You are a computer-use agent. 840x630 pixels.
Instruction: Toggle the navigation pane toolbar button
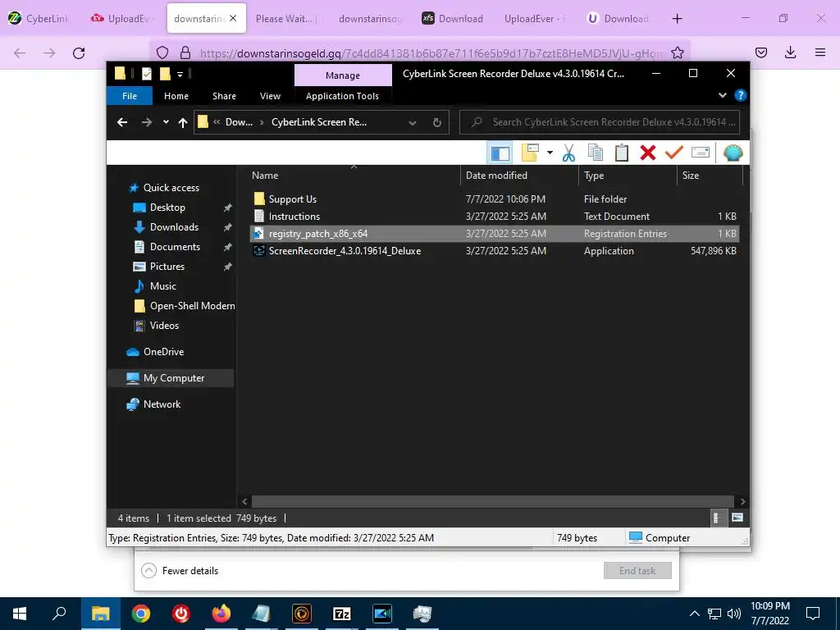click(x=500, y=153)
